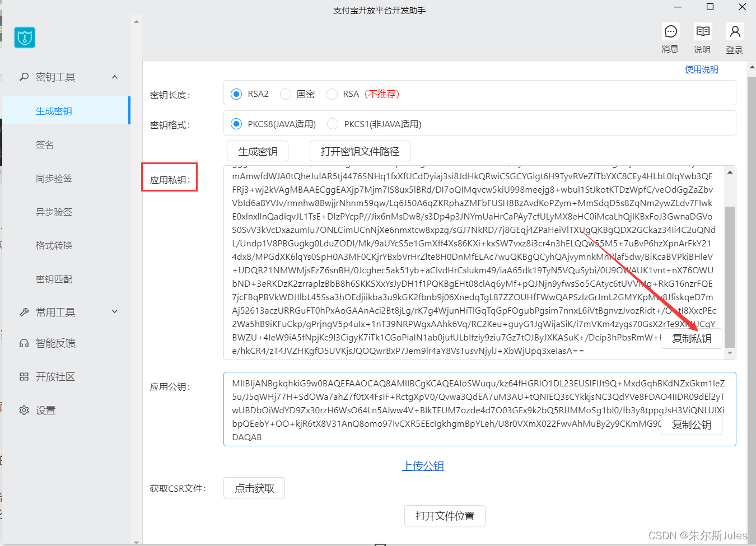Click the 打开文件位置 button
Image resolution: width=756 pixels, height=546 pixels.
[x=445, y=516]
